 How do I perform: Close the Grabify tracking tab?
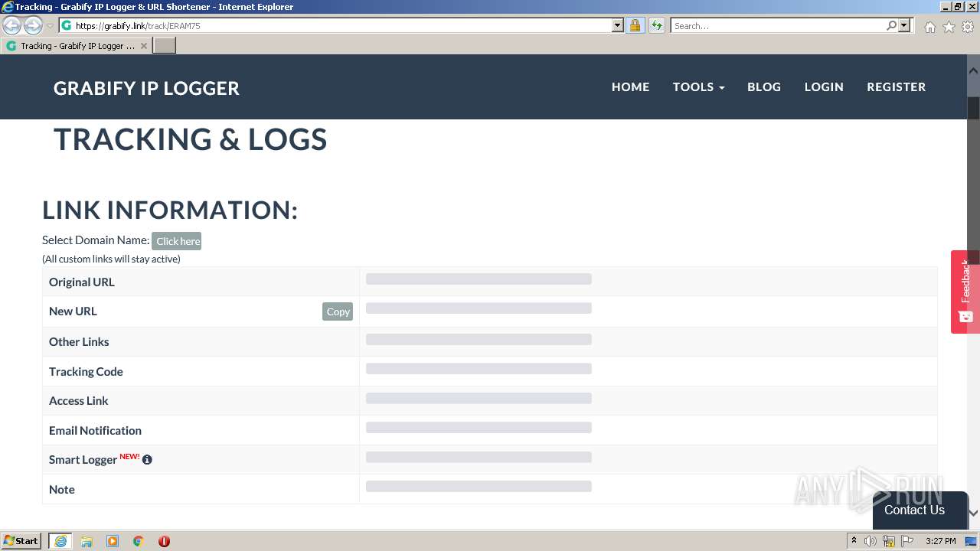144,46
